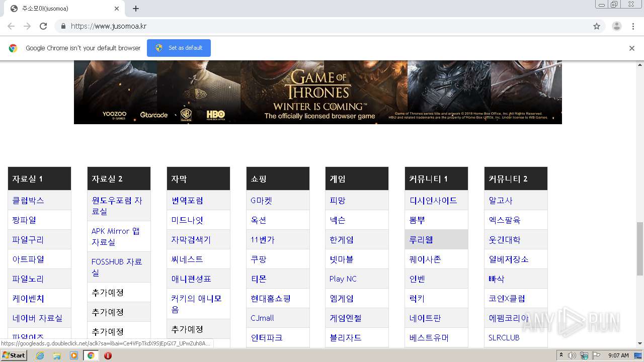The height and width of the screenshot is (362, 644).
Task: Visit the 미드나잇 link
Action: tap(187, 220)
